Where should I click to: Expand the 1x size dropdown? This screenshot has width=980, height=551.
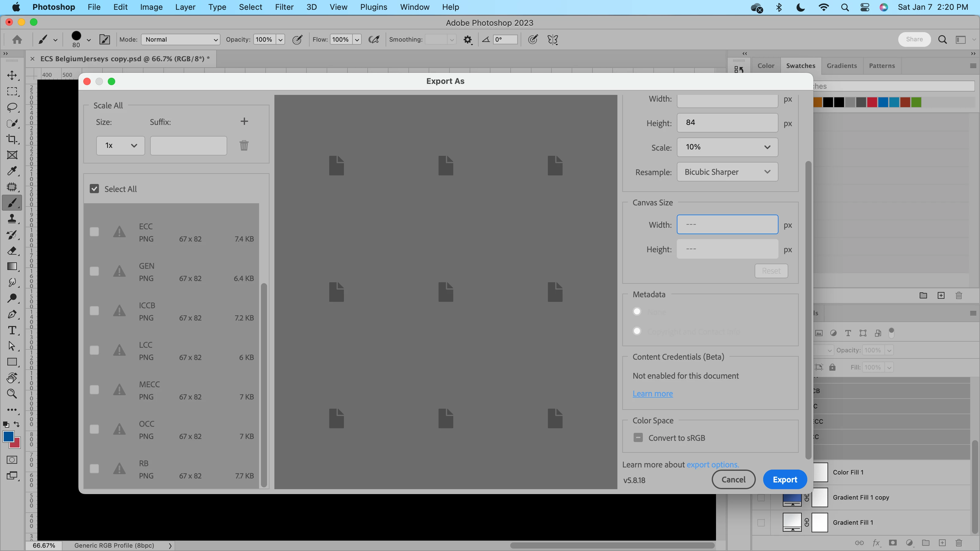tap(120, 146)
